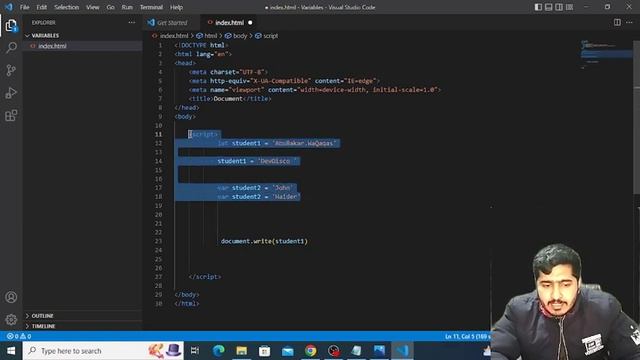Open the Extensions view
Image resolution: width=640 pixels, height=360 pixels.
click(x=11, y=116)
